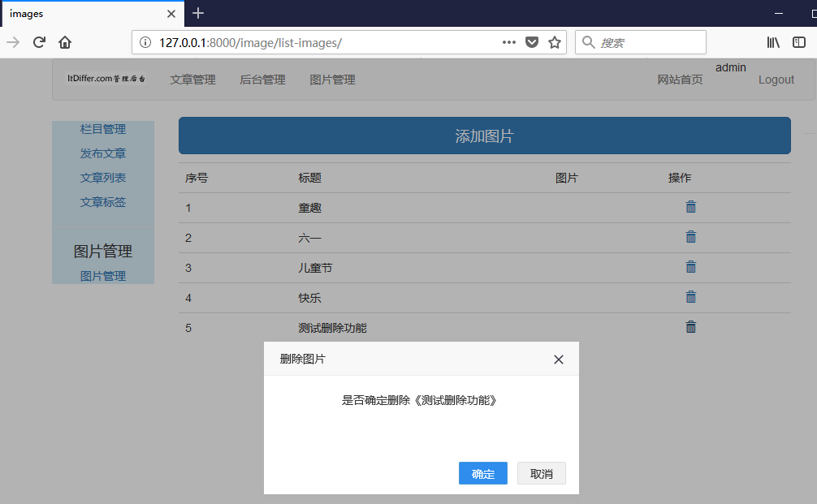Open 文章列表 in the sidebar
This screenshot has width=817, height=504.
[x=102, y=178]
